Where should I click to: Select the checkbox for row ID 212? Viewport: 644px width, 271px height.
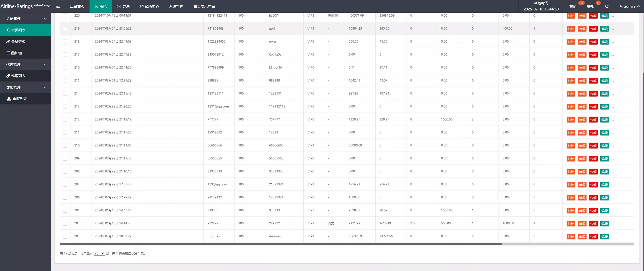pyautogui.click(x=65, y=119)
